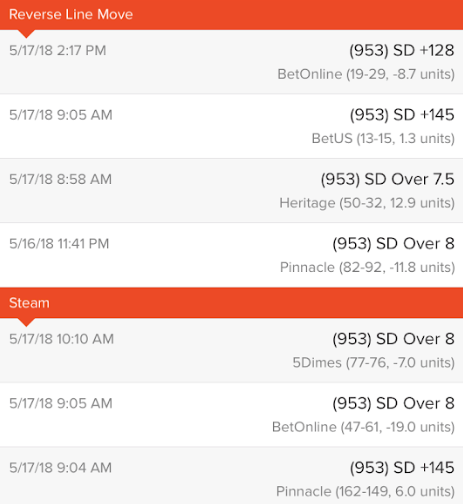463x504 pixels.
Task: Click the 5/17/18 10:10 AM timestamp
Action: click(x=61, y=339)
